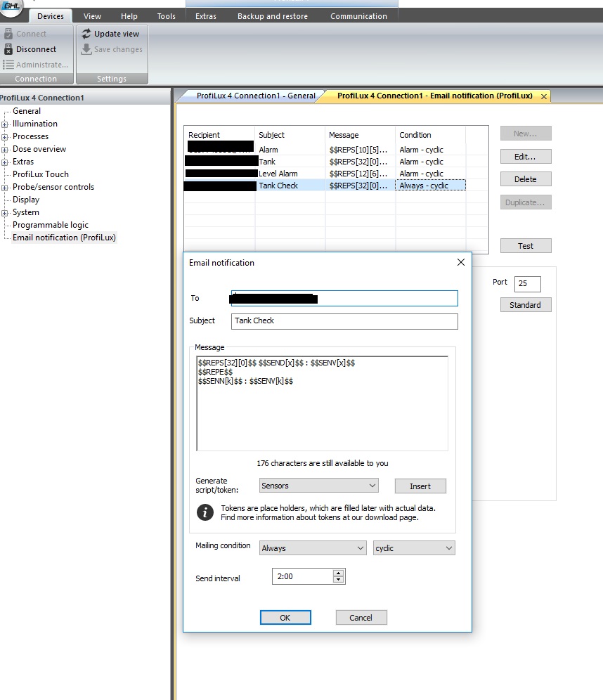Click the Subject column header
Viewport: 603px width, 700px height.
(x=290, y=135)
